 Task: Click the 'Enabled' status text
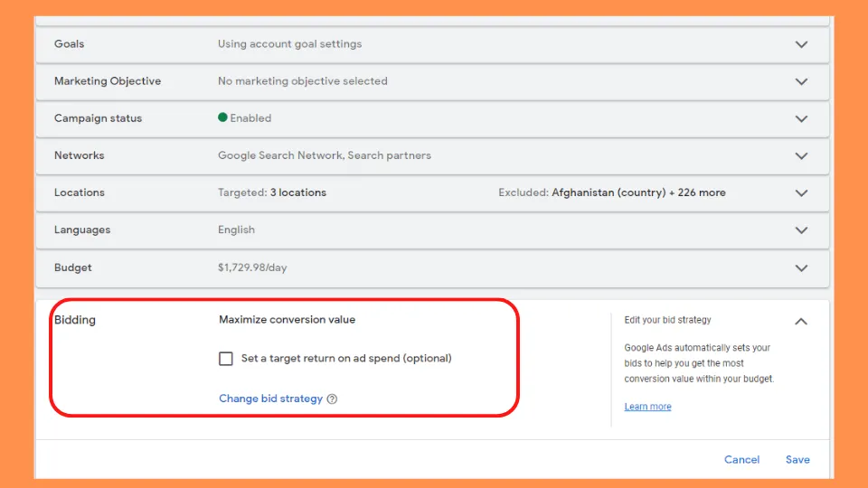point(250,117)
